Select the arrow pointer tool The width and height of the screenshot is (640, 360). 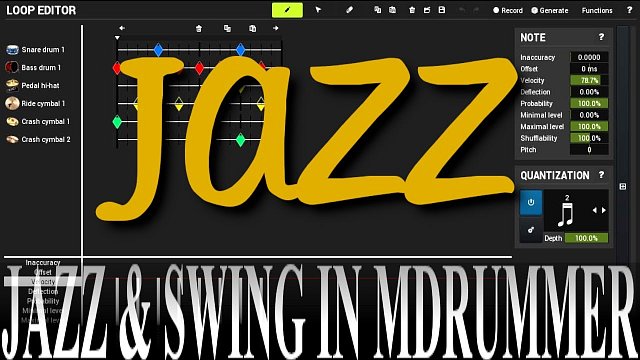318,10
